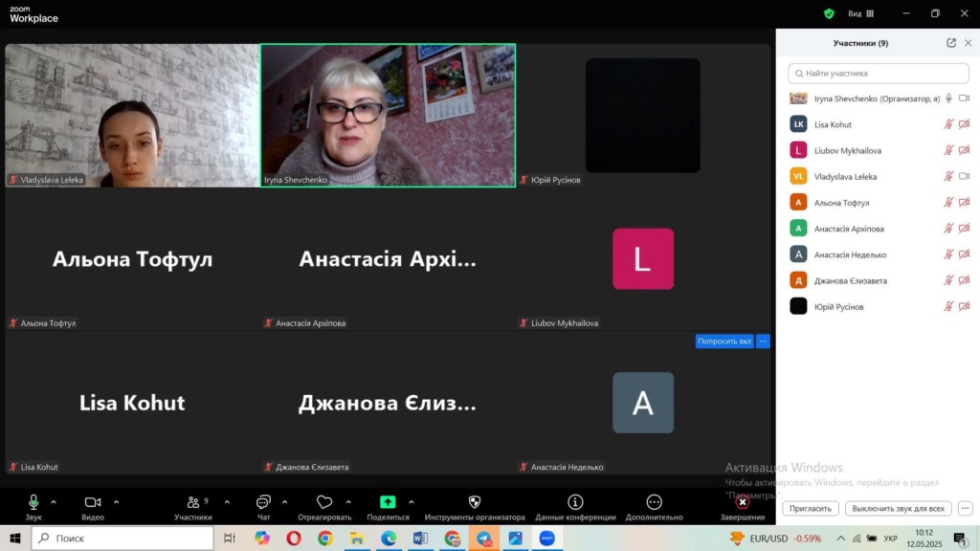
Task: Click the Windows taskbar Поиск search box
Action: [x=122, y=538]
